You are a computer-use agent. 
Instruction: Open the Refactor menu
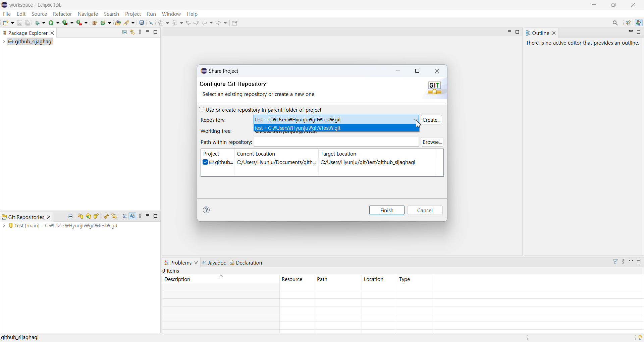click(x=62, y=14)
